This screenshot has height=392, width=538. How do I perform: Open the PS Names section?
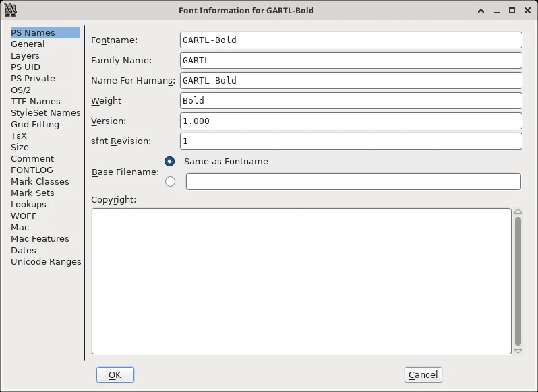pyautogui.click(x=45, y=32)
